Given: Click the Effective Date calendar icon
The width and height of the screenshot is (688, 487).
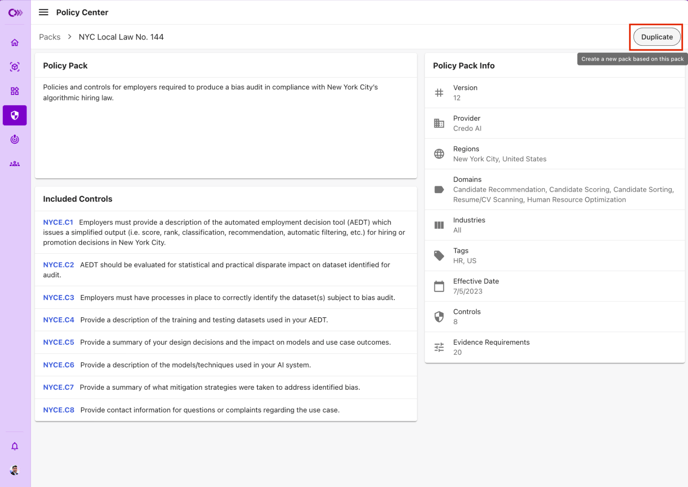Looking at the screenshot, I should click(439, 286).
